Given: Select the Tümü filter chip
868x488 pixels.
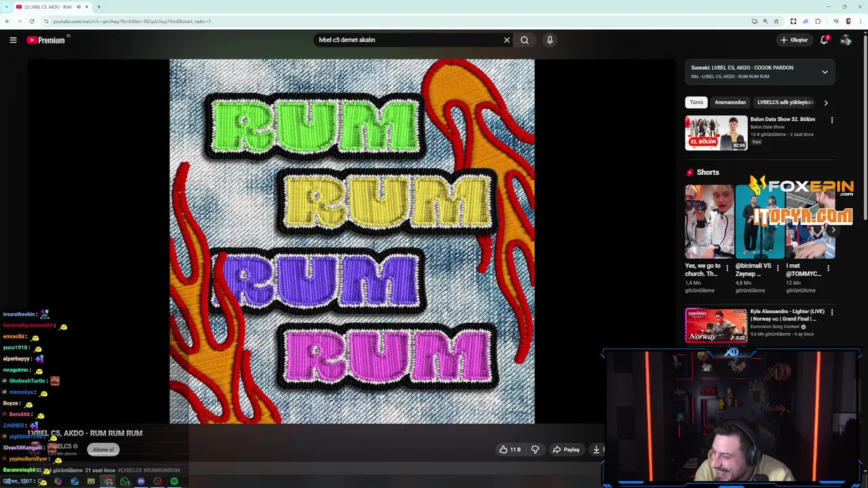Looking at the screenshot, I should [696, 102].
